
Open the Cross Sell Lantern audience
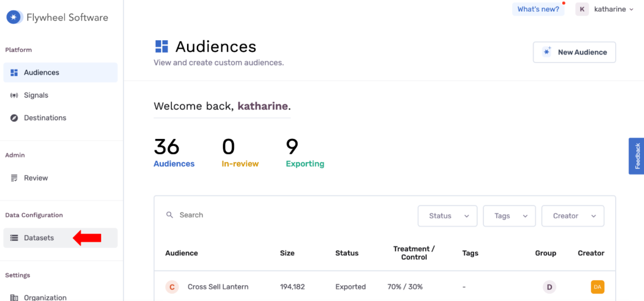[x=218, y=287]
